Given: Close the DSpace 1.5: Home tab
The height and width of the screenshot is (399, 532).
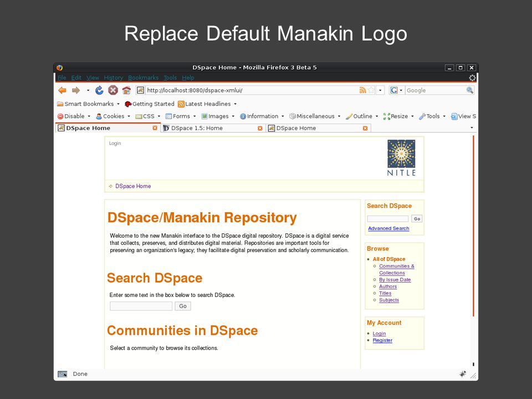Looking at the screenshot, I should (260, 128).
